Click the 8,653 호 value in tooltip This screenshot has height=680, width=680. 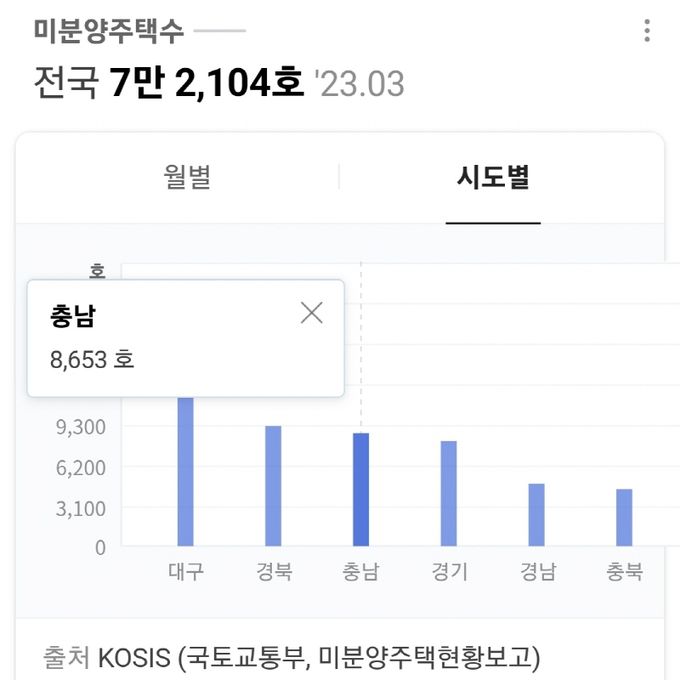(x=92, y=360)
